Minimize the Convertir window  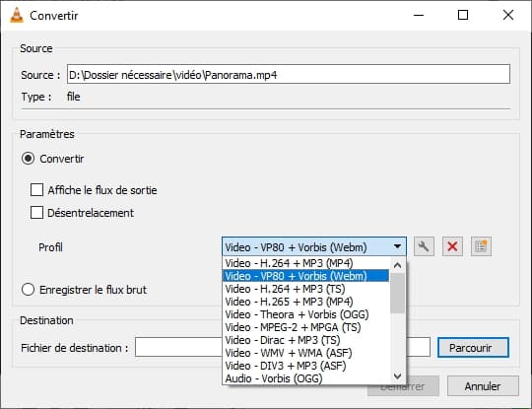coord(419,15)
